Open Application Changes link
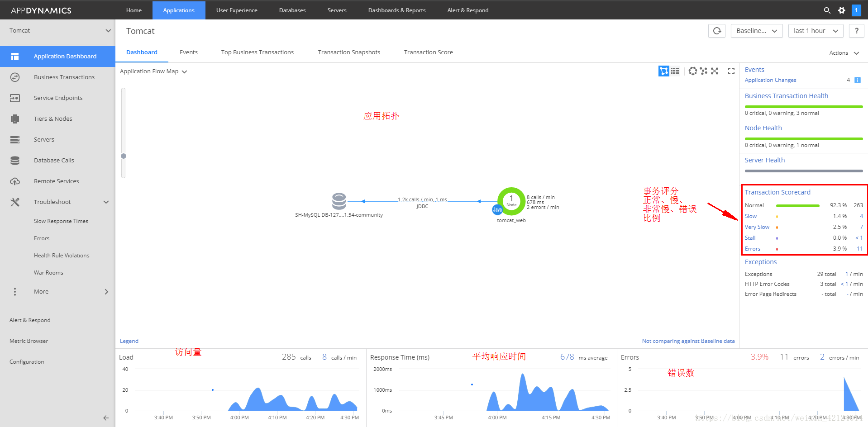This screenshot has height=427, width=868. click(x=770, y=80)
